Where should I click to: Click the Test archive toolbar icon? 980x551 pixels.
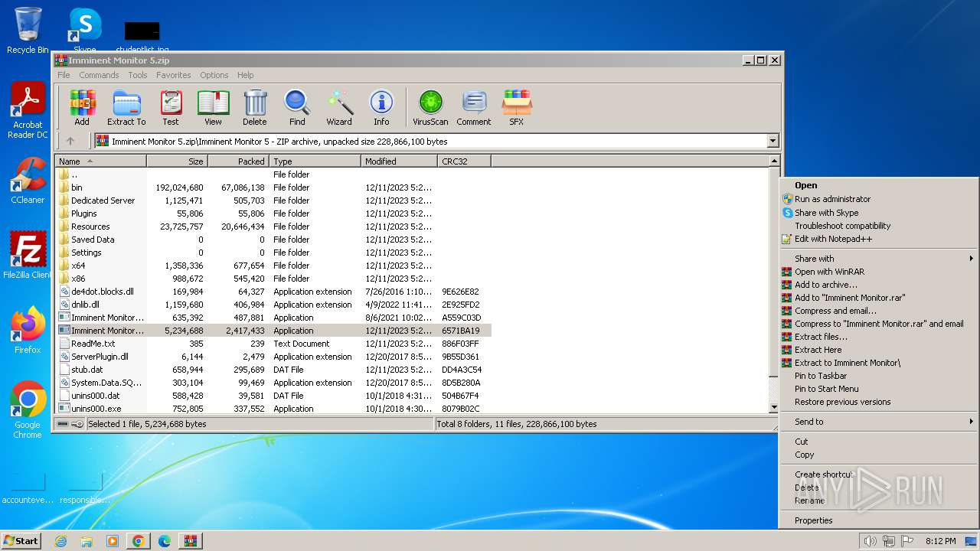point(171,108)
